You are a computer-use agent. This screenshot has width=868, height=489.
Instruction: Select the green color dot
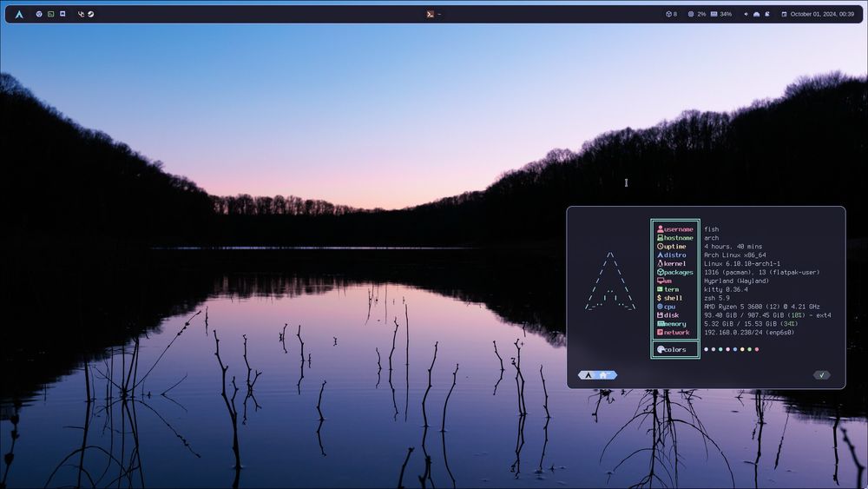tap(750, 349)
